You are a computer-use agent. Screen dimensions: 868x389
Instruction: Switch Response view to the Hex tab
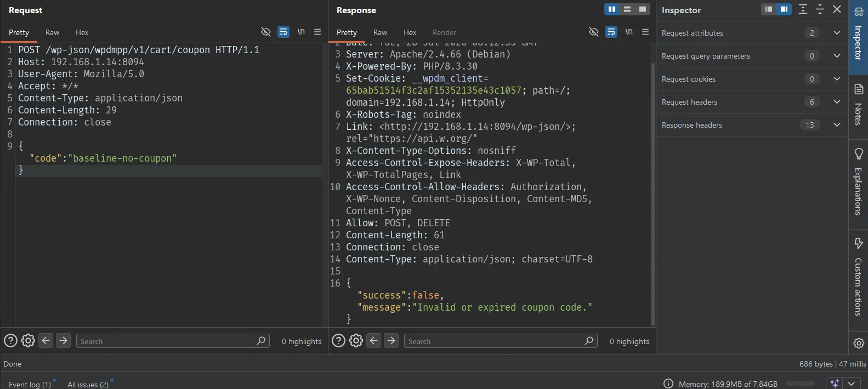(x=410, y=32)
